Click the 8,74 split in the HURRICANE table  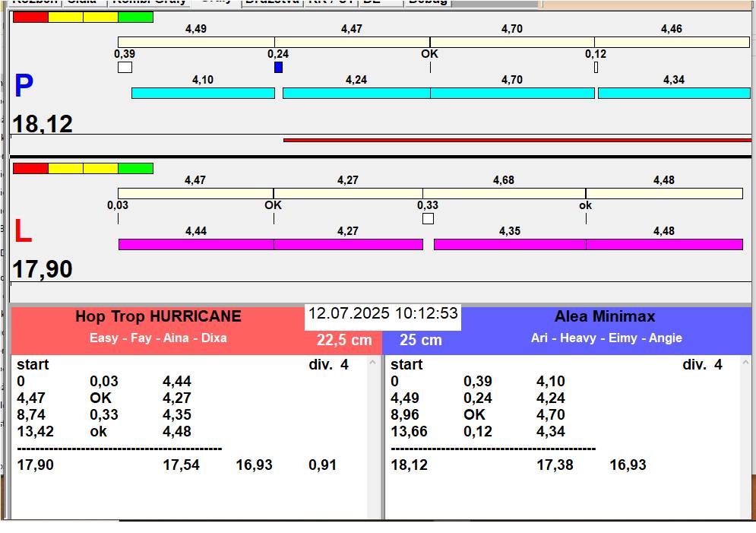(x=31, y=415)
